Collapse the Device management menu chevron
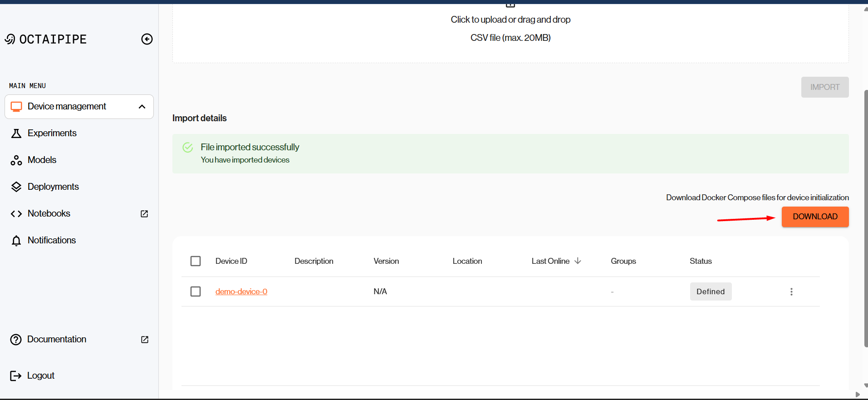 click(142, 107)
